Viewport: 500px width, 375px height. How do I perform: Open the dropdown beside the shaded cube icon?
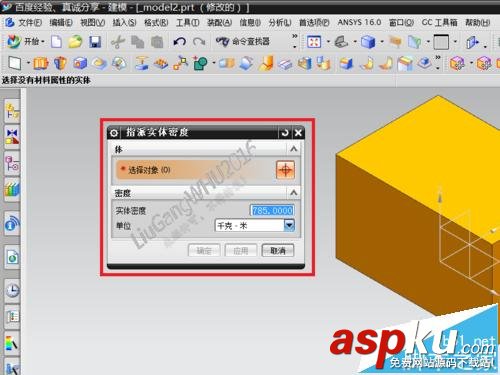pos(382,42)
